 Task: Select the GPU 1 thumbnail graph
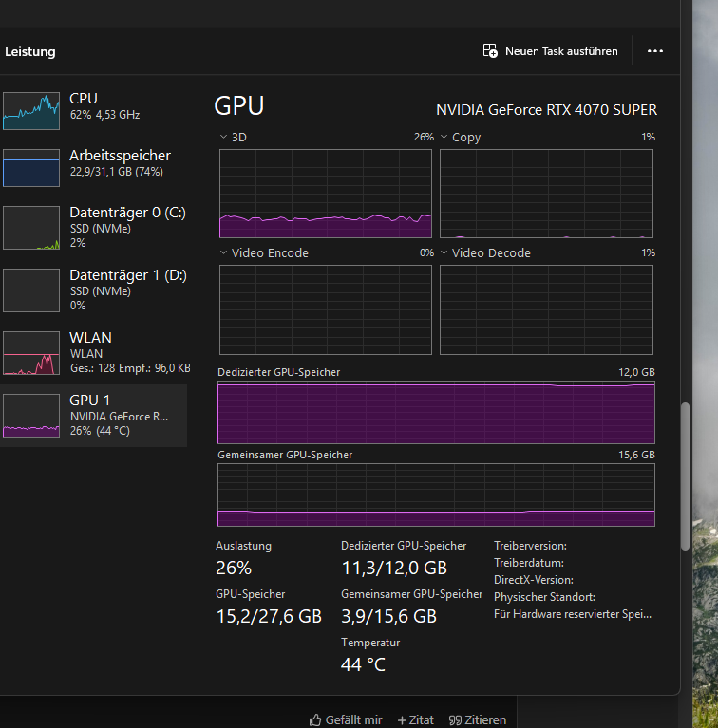(x=31, y=416)
